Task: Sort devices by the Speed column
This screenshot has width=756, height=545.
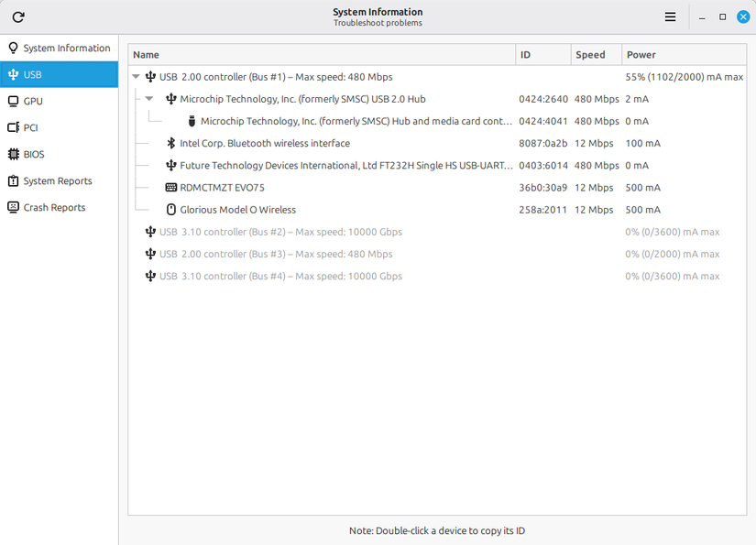Action: click(x=589, y=54)
